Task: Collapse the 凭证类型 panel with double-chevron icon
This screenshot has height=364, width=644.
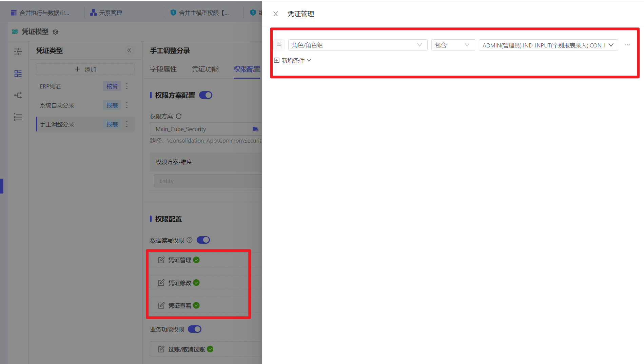Action: pos(129,50)
